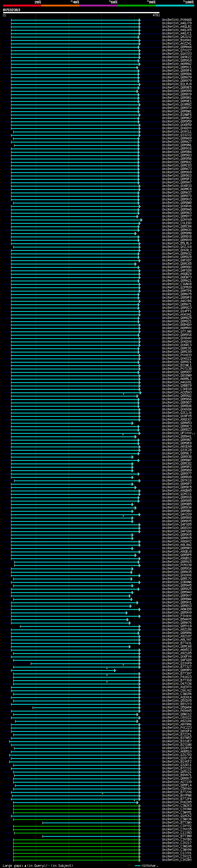Select hit UniRef100_C3W1A8
197x868 pixels.
(x=177, y=846)
